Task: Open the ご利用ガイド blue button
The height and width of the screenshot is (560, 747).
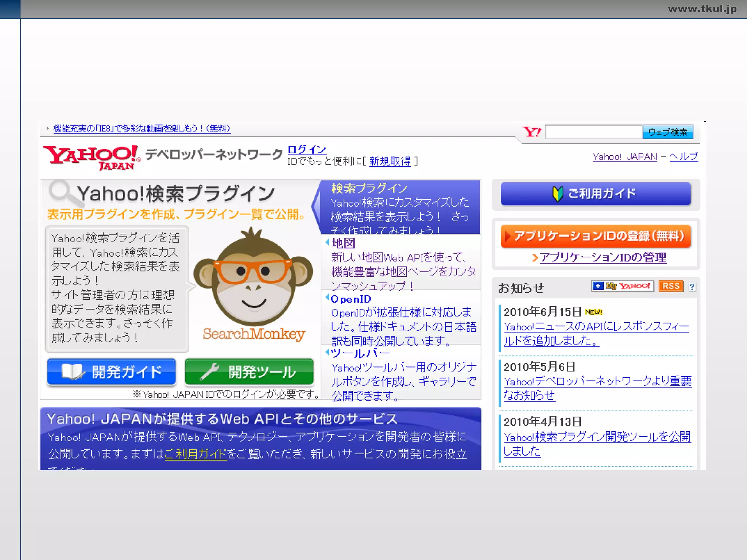Action: (596, 194)
